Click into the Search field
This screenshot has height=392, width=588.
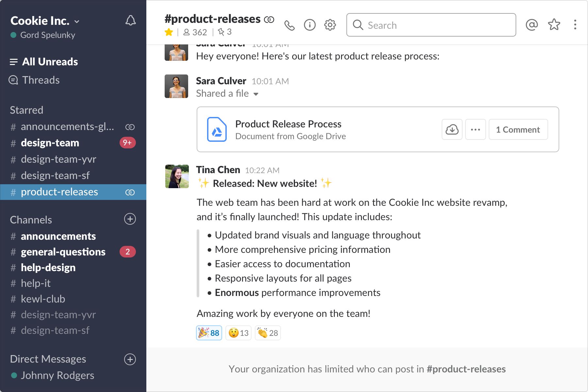tap(431, 25)
